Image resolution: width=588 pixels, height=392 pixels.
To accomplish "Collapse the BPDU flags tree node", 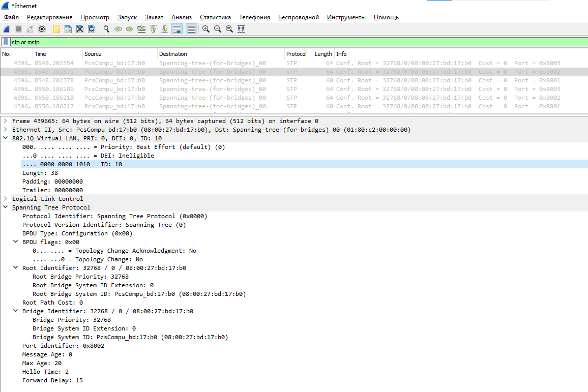I will 16,242.
